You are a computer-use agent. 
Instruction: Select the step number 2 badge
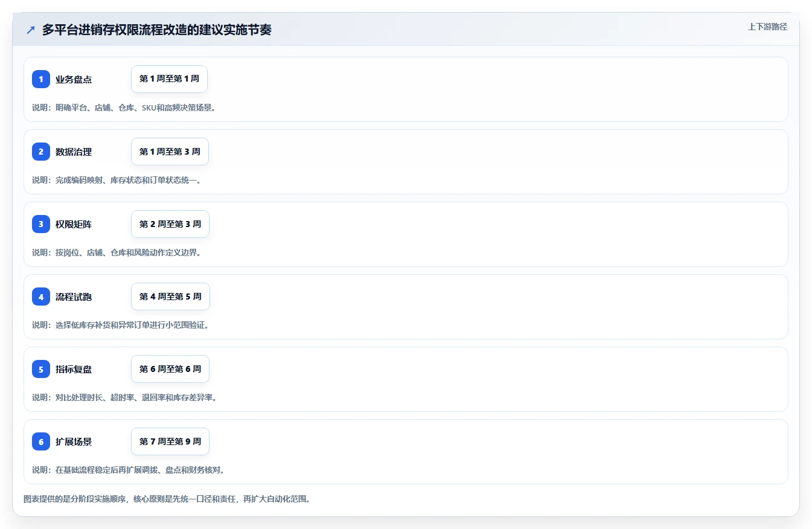[41, 152]
